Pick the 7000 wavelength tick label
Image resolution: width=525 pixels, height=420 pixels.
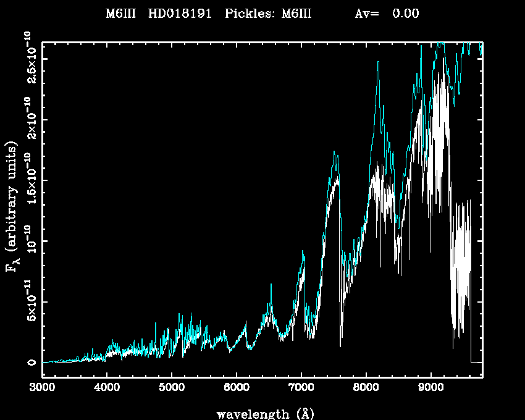[x=301, y=388]
